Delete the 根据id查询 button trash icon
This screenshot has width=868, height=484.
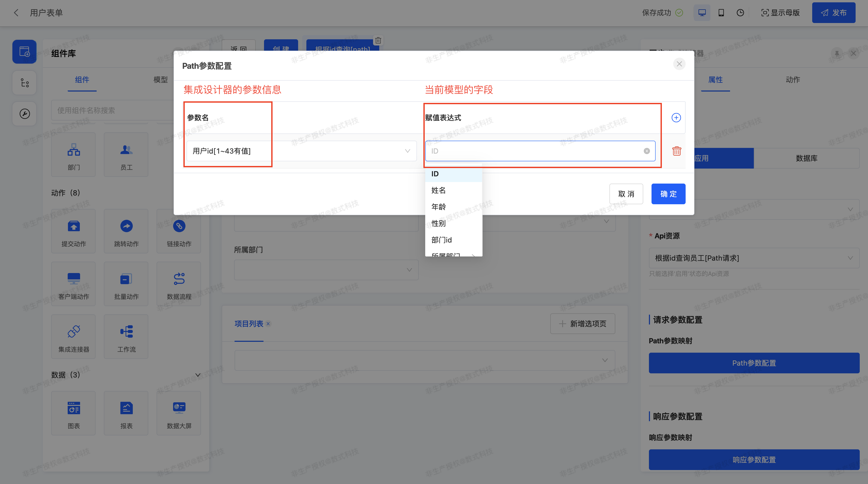click(x=378, y=40)
